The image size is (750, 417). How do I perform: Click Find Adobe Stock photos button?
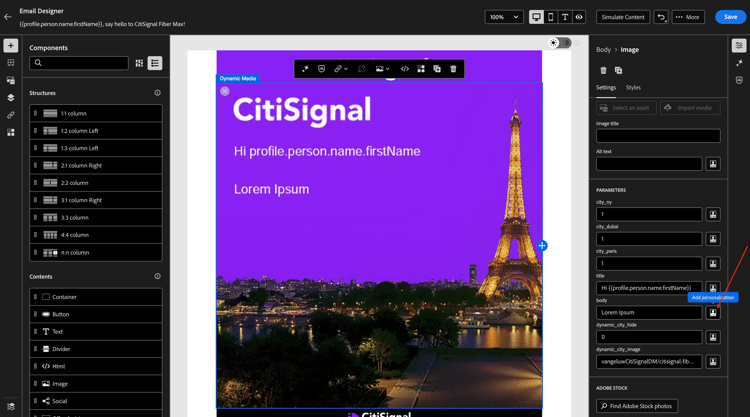tap(637, 406)
